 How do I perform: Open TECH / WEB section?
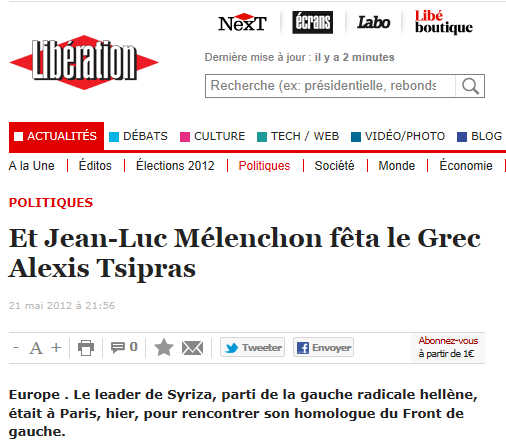coord(298,136)
